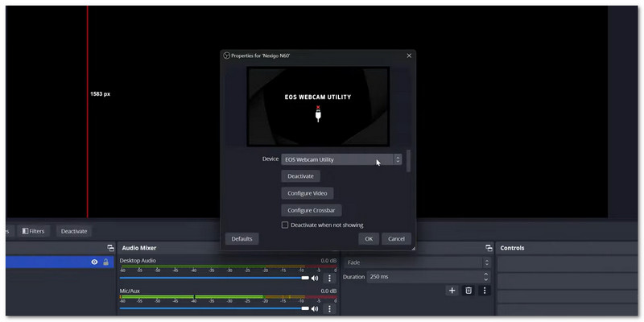Click the Desktop Audio 0.0 dB value
644x322 pixels.
[x=328, y=261]
